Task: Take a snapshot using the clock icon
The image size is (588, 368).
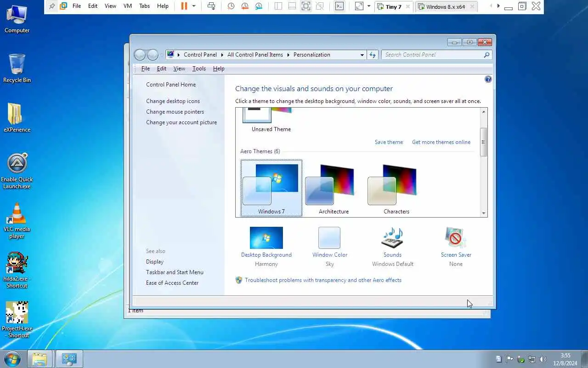Action: coord(231,6)
